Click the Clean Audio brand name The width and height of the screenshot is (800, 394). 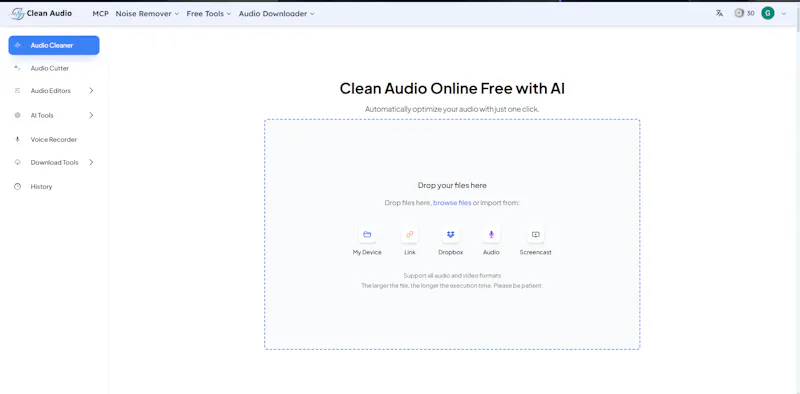coord(49,13)
